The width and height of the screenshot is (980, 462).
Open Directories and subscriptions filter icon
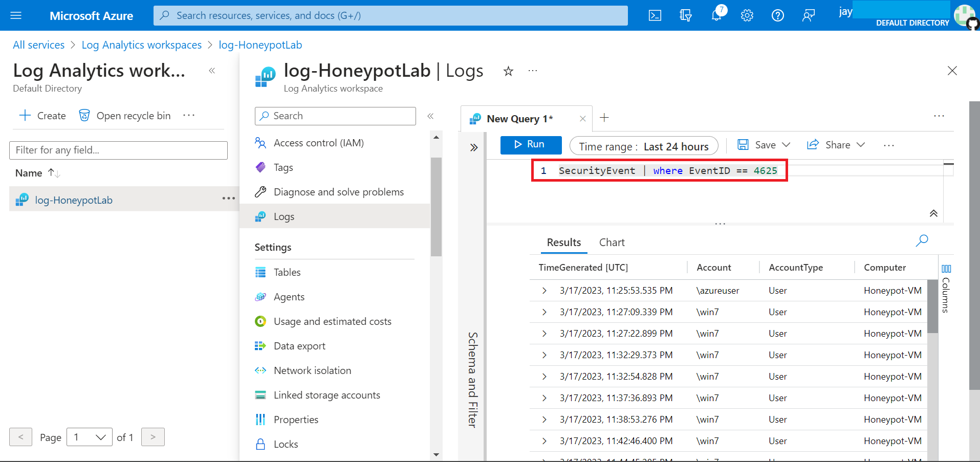point(686,15)
